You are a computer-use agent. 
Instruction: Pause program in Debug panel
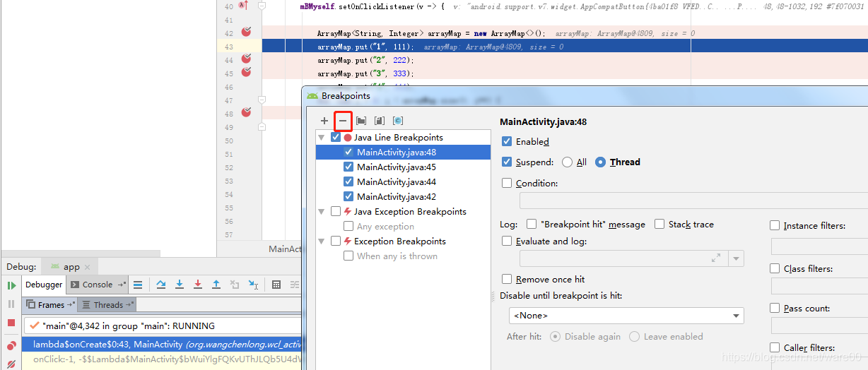11,304
